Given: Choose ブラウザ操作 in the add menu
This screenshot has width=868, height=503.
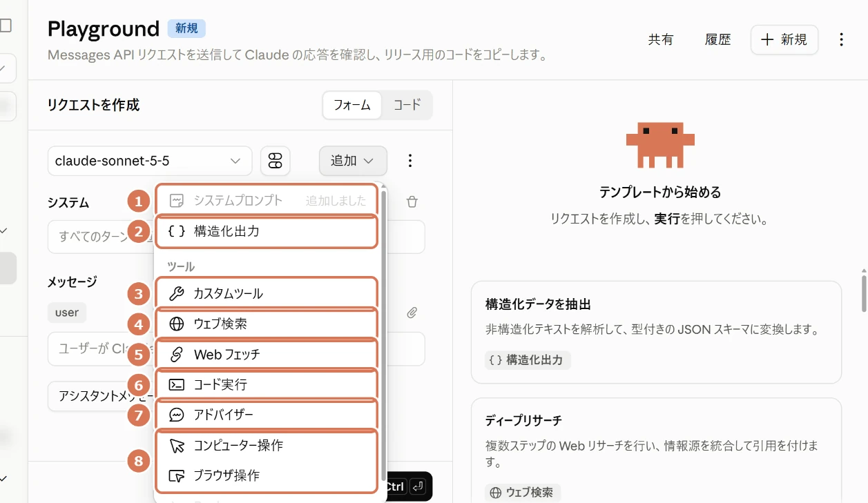Looking at the screenshot, I should pos(267,475).
